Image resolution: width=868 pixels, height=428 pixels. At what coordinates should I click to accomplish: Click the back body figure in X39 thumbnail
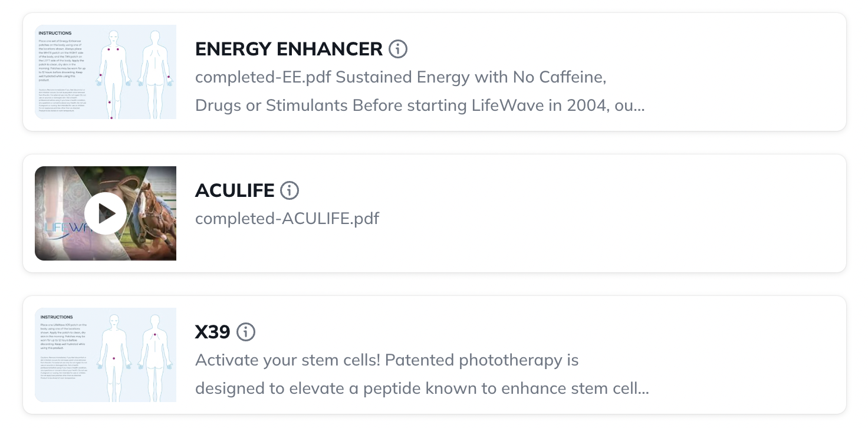click(x=156, y=355)
